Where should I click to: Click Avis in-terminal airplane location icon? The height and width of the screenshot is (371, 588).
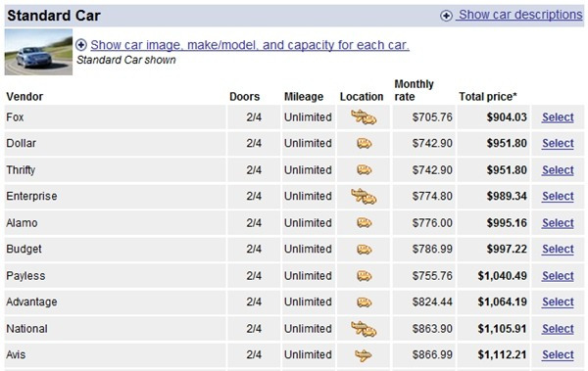coord(364,355)
